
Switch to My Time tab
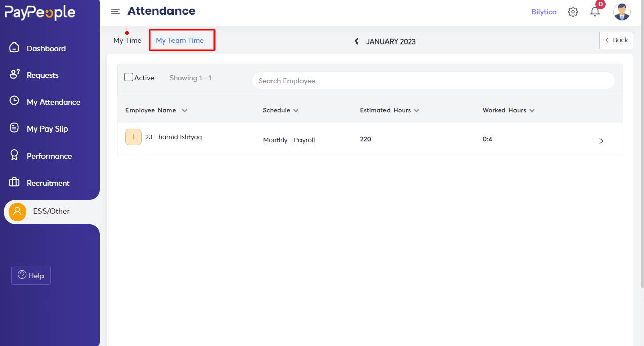click(x=127, y=40)
